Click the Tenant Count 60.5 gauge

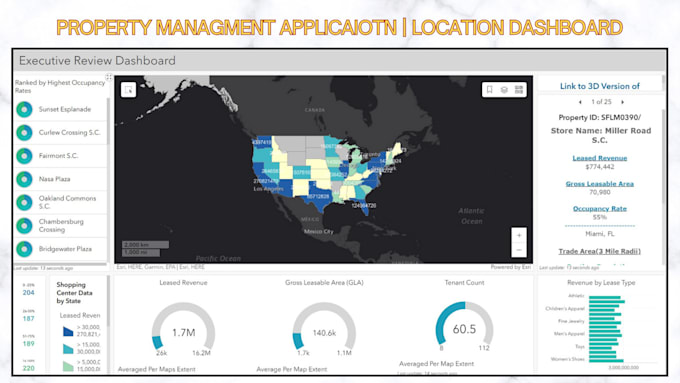click(x=464, y=325)
